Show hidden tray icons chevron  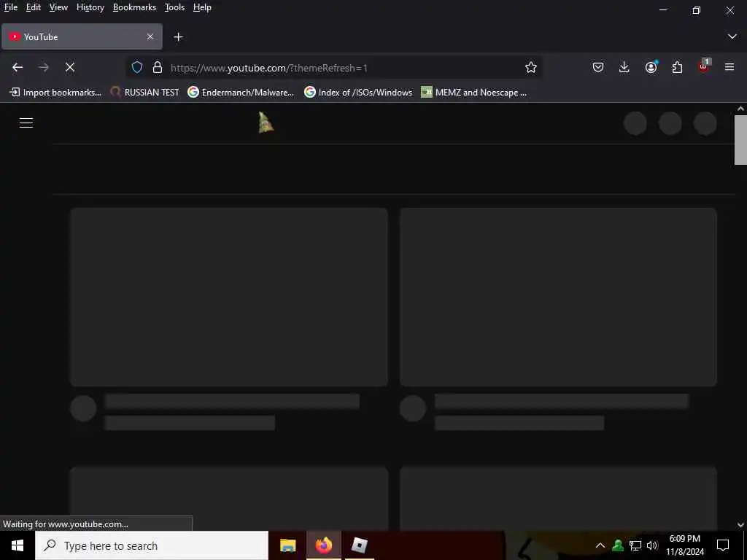(x=600, y=545)
